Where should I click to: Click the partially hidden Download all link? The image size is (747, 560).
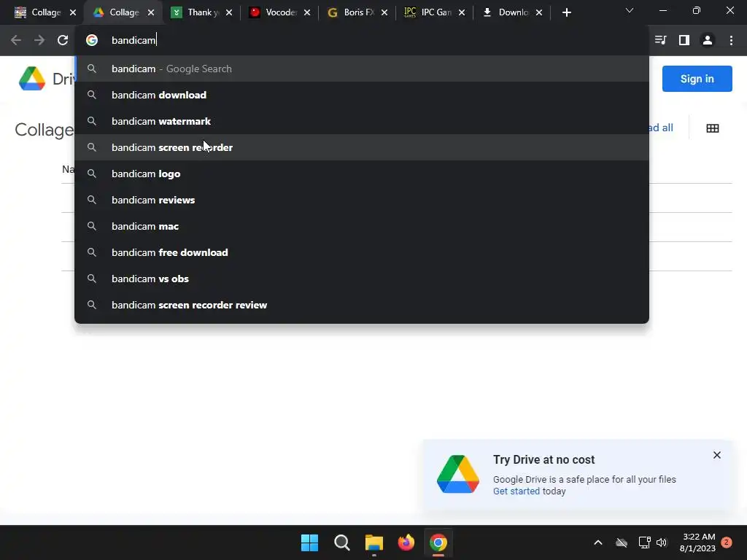(x=661, y=128)
